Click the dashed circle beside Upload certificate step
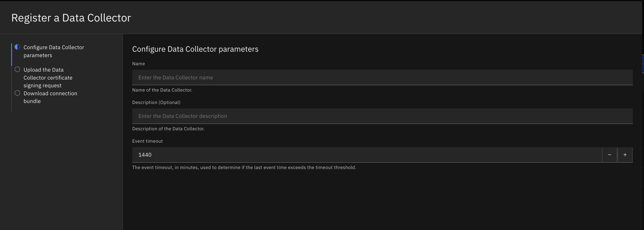 click(x=17, y=69)
